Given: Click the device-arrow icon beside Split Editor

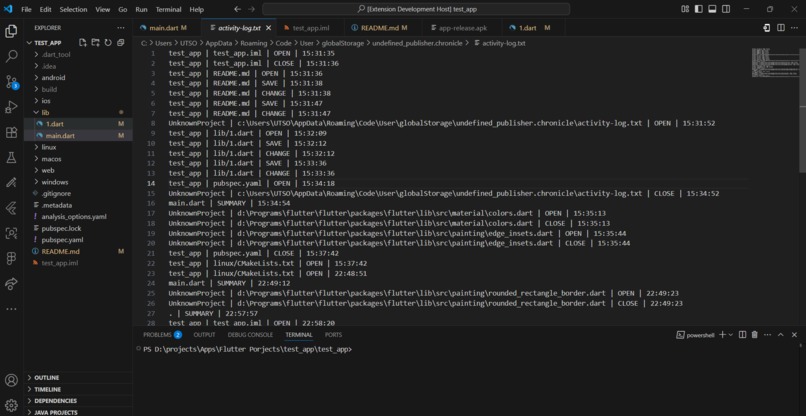Looking at the screenshot, I should click(767, 28).
